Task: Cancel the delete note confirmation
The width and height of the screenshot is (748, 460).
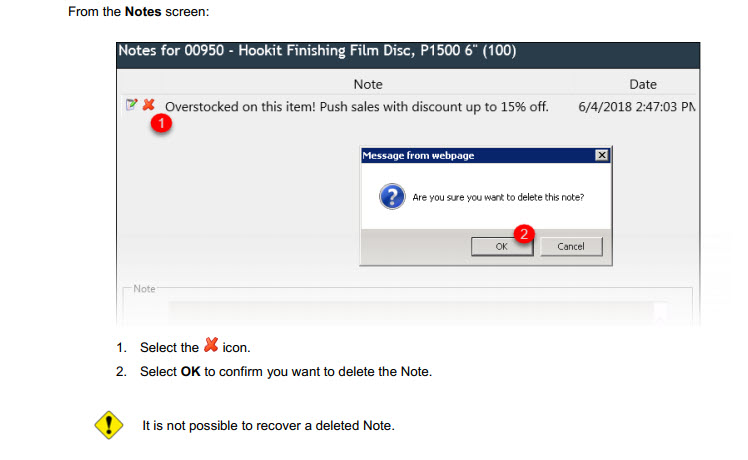Action: click(x=571, y=246)
